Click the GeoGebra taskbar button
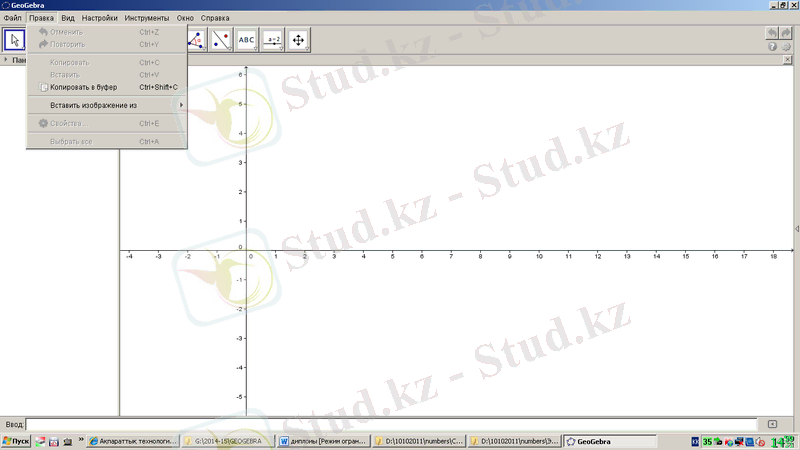 point(610,441)
